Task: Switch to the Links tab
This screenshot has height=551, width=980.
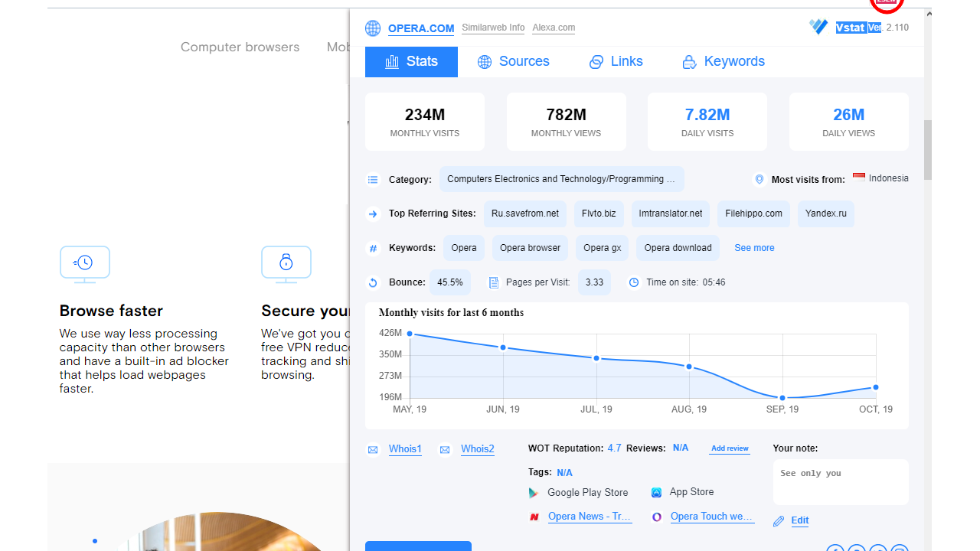Action: click(x=616, y=62)
